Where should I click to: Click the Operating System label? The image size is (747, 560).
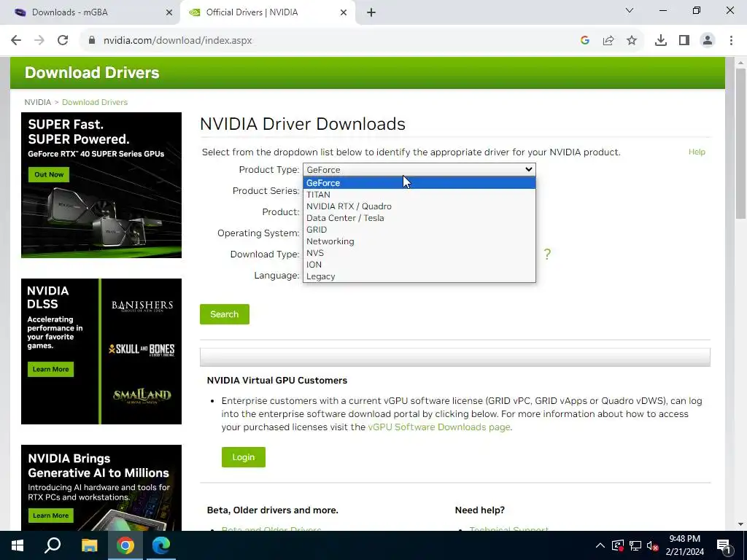pyautogui.click(x=258, y=233)
